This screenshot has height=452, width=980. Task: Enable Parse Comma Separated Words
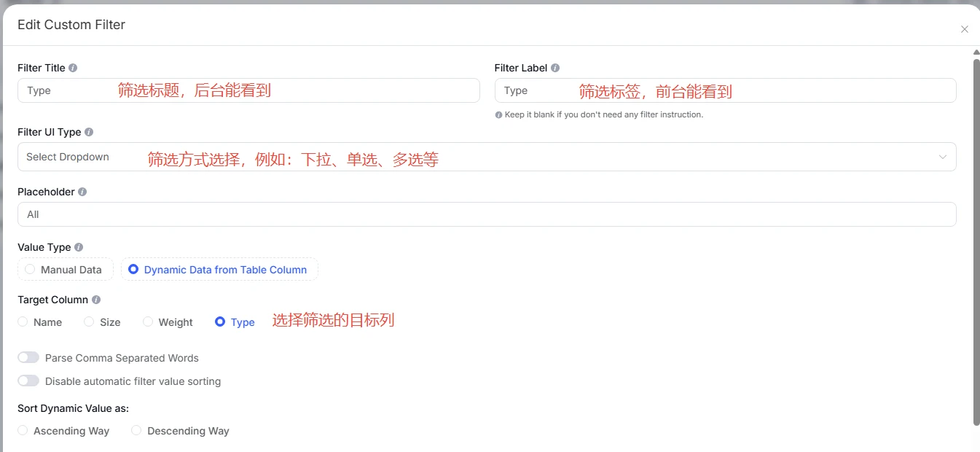(28, 357)
